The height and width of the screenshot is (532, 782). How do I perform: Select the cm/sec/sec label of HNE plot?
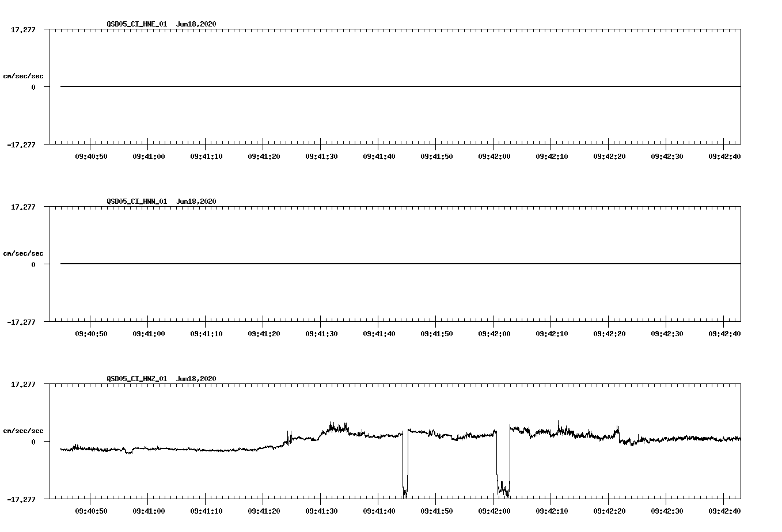[x=24, y=76]
